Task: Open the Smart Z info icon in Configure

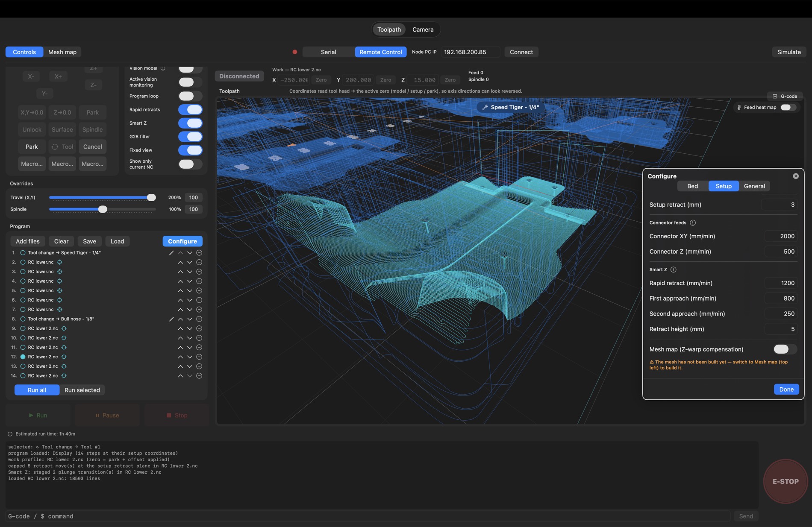Action: tap(674, 269)
